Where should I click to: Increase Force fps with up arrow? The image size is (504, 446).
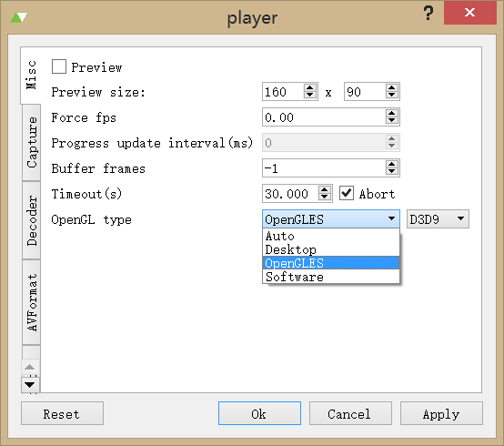click(x=391, y=113)
